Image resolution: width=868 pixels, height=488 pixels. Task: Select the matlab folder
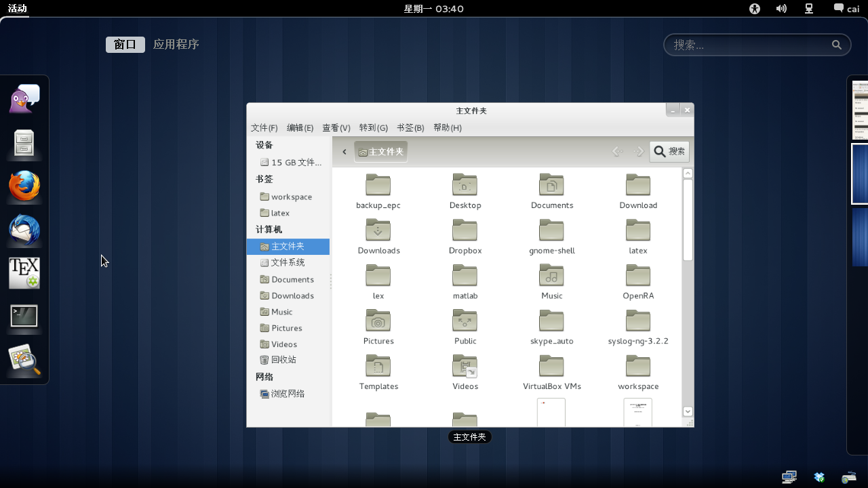pyautogui.click(x=465, y=283)
